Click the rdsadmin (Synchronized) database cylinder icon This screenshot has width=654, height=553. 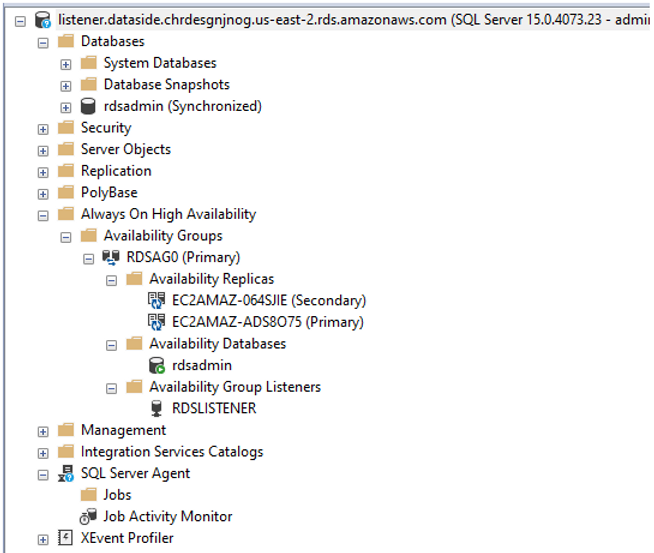click(88, 106)
